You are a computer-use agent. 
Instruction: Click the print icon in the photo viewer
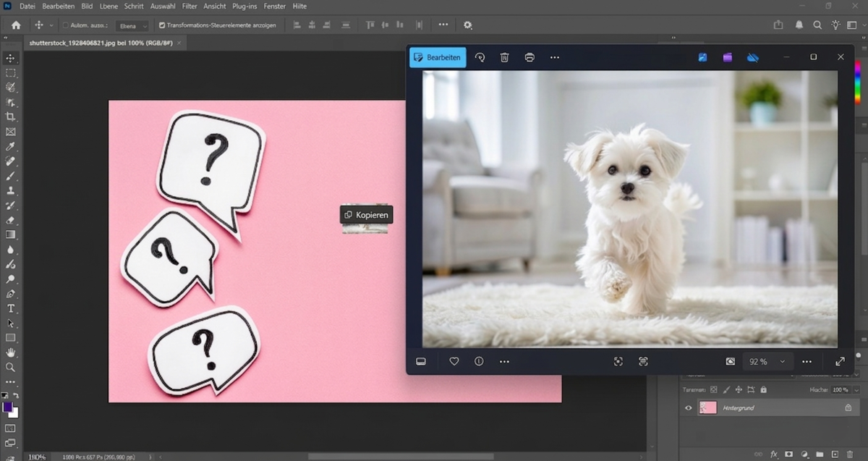[x=529, y=57]
